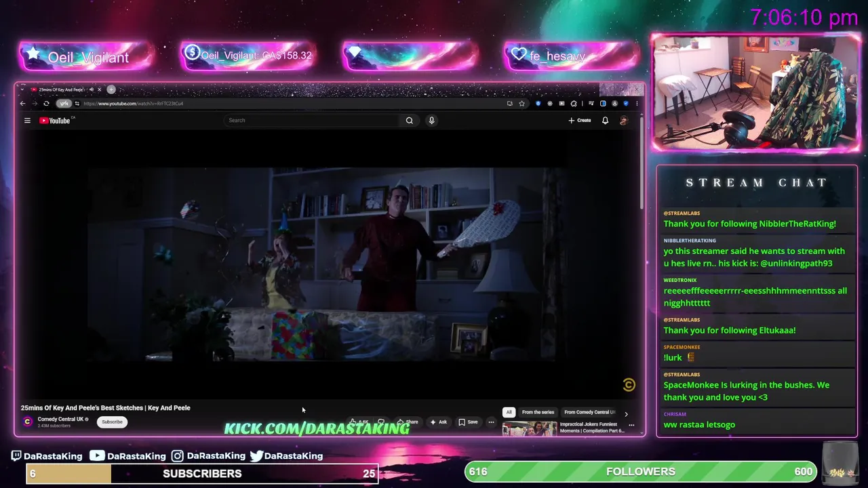Image resolution: width=868 pixels, height=488 pixels.
Task: Mute the tab via speaker icon
Action: 92,89
